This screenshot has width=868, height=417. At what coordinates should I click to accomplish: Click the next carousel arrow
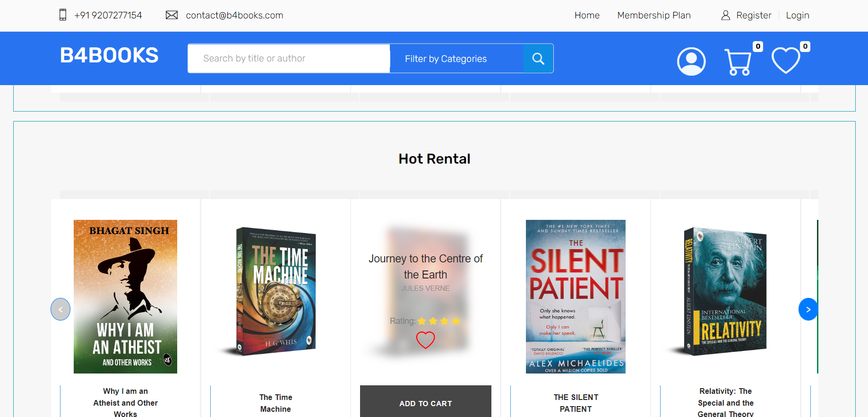coord(808,309)
